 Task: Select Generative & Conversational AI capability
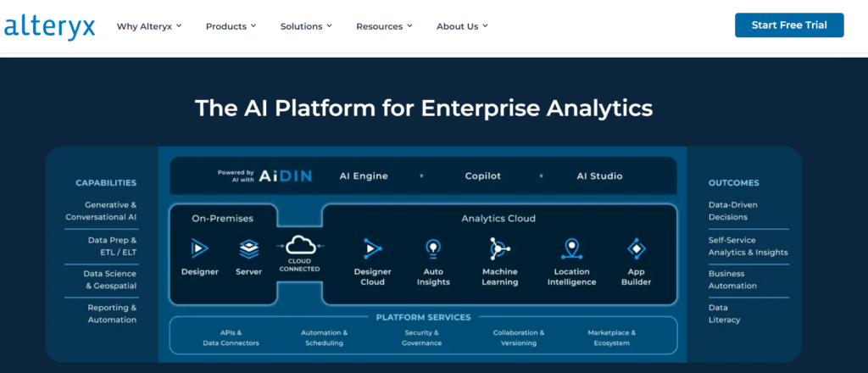point(101,211)
